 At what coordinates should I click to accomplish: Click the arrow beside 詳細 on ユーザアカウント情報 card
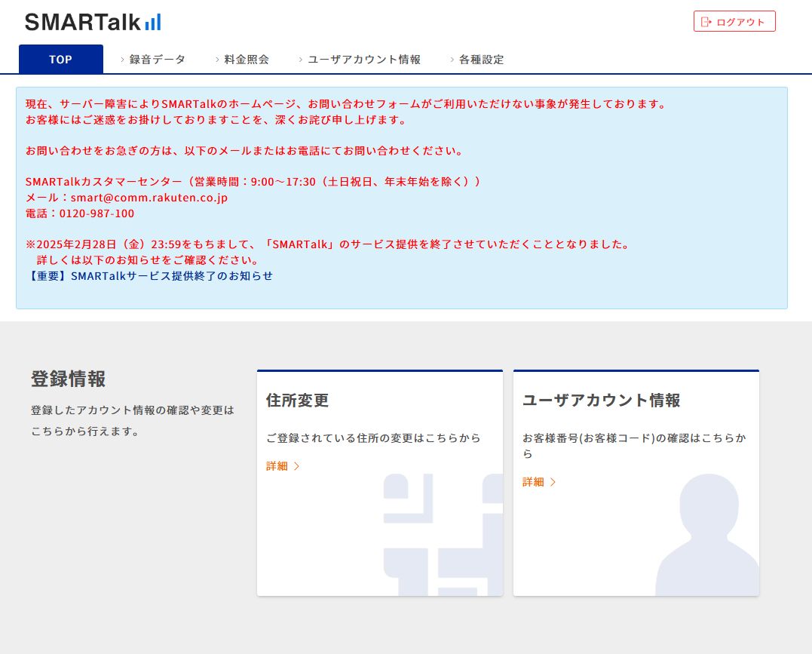tap(551, 482)
